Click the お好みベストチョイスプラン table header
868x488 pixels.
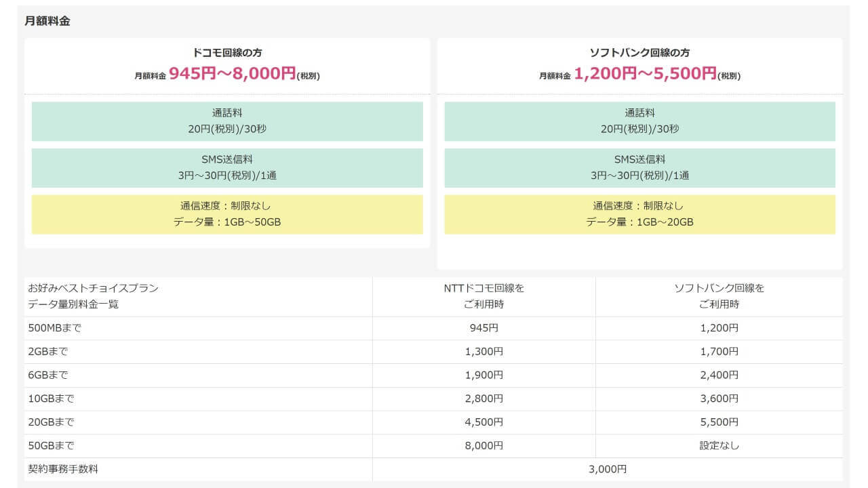point(93,296)
